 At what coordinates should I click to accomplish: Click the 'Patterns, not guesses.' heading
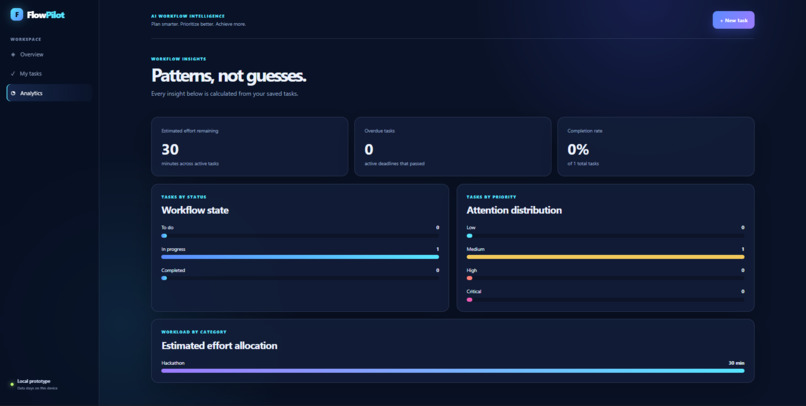pos(229,76)
